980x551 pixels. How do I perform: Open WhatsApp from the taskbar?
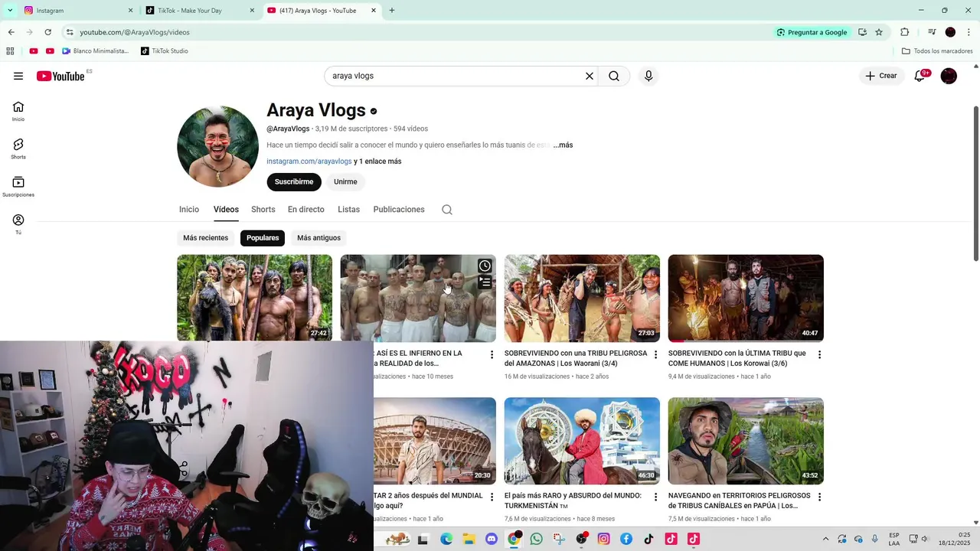(536, 539)
